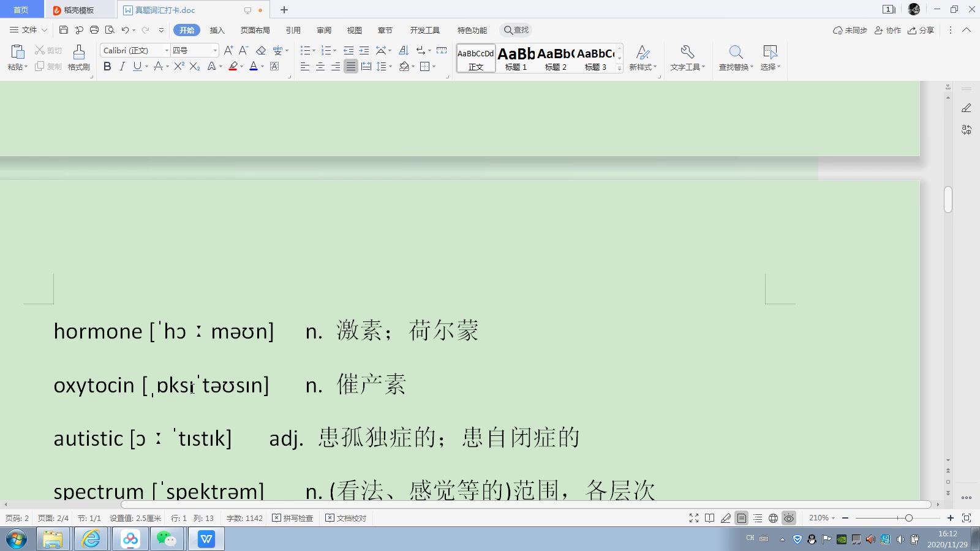Open the Select (选择) dropdown
The height and width of the screenshot is (551, 980).
click(771, 58)
